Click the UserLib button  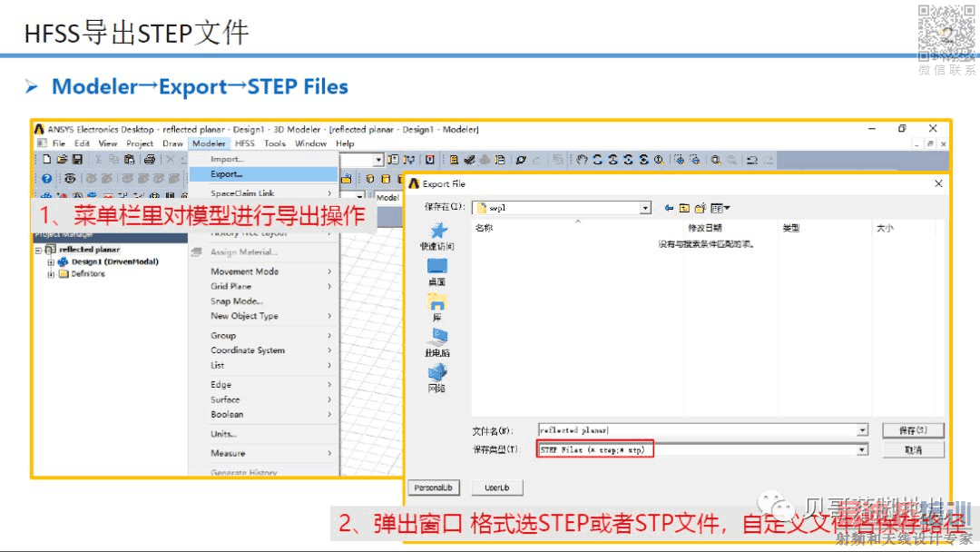[x=497, y=488]
